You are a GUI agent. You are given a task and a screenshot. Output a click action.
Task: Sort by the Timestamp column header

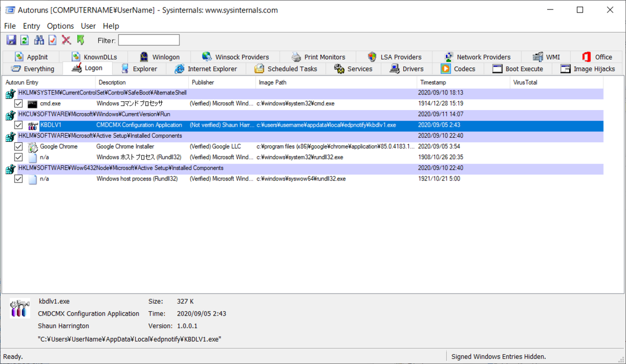pyautogui.click(x=463, y=82)
